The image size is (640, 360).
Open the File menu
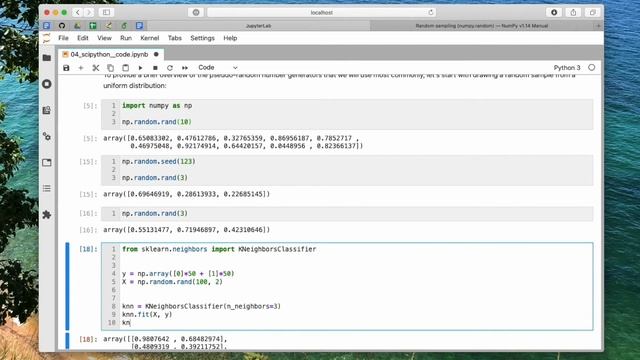(63, 38)
